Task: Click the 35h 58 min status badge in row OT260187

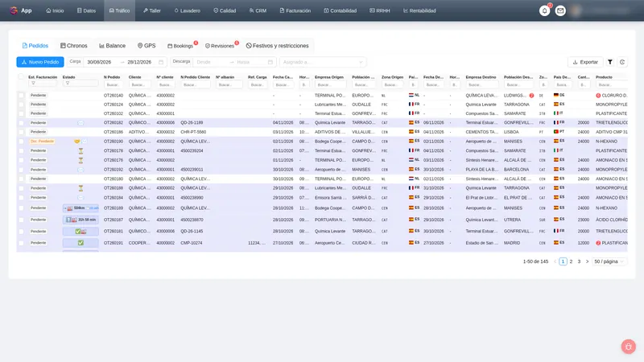Action: click(x=81, y=220)
